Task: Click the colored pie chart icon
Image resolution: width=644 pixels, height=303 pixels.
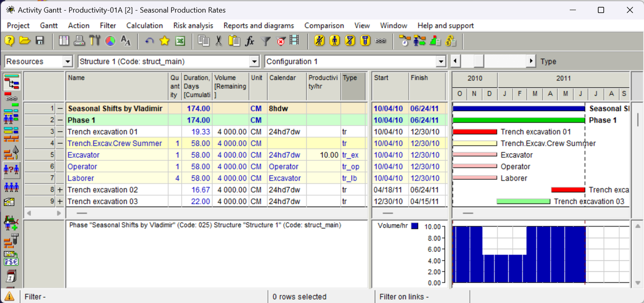Action: [110, 41]
